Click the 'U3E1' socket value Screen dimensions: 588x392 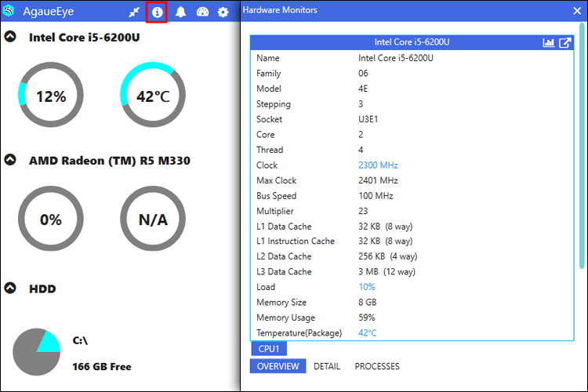(x=368, y=119)
